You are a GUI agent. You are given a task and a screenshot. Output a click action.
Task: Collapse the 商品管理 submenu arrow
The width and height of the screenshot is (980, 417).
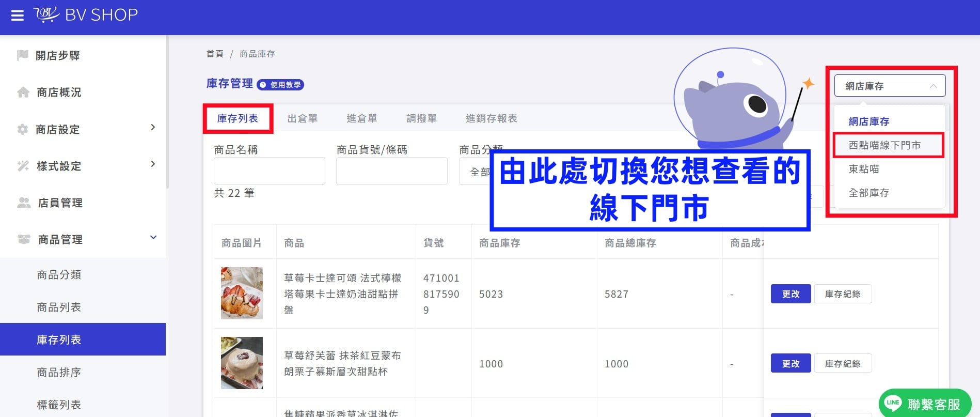point(153,237)
